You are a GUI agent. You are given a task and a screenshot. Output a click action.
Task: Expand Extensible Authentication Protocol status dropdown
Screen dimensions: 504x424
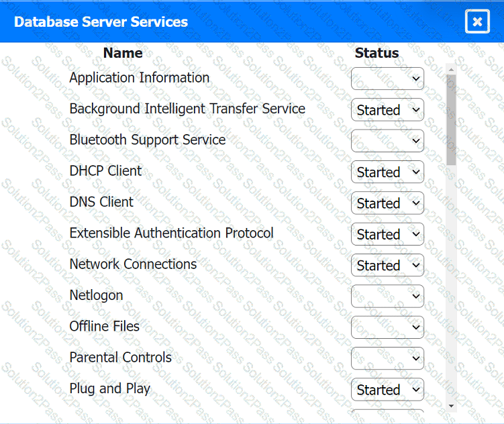[387, 234]
